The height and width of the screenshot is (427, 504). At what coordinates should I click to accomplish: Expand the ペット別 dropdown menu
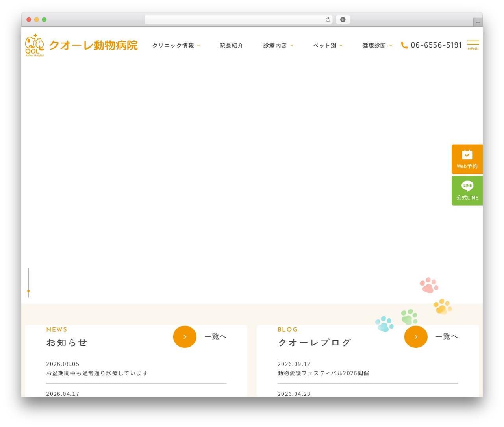(x=328, y=46)
